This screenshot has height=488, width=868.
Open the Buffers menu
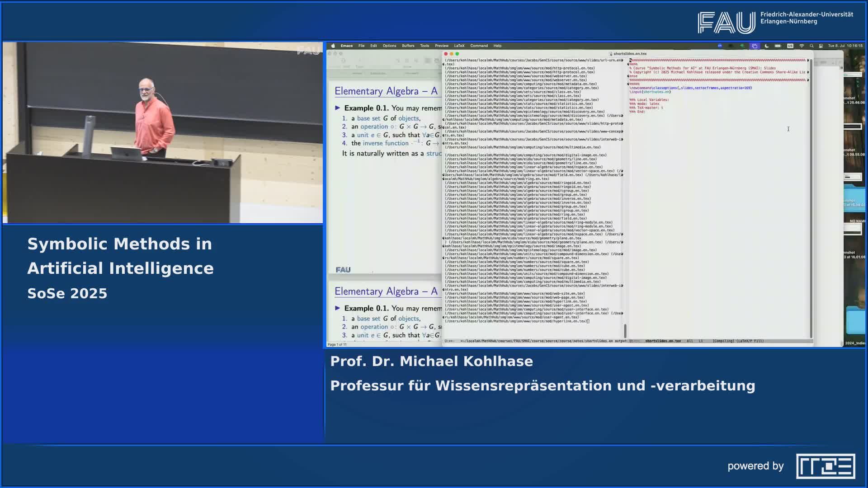pos(408,46)
